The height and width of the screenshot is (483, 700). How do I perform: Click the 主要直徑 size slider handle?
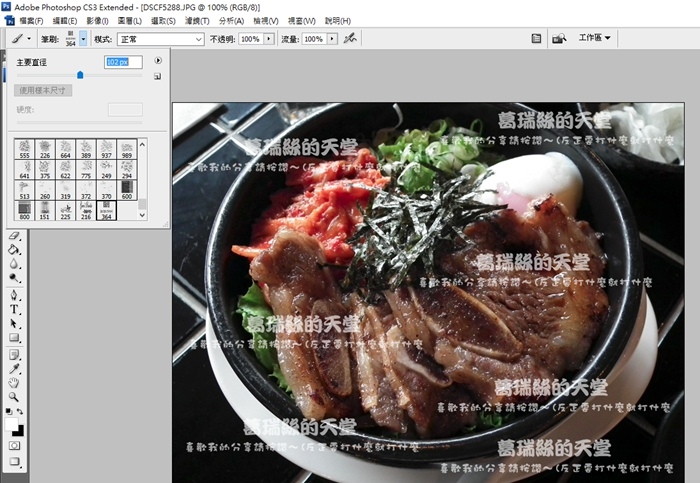pyautogui.click(x=80, y=75)
